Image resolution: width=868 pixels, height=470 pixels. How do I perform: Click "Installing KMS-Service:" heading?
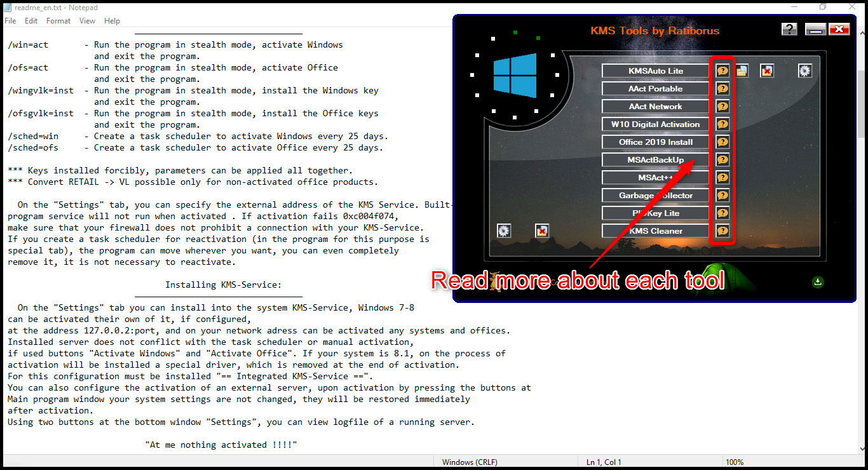click(x=224, y=285)
